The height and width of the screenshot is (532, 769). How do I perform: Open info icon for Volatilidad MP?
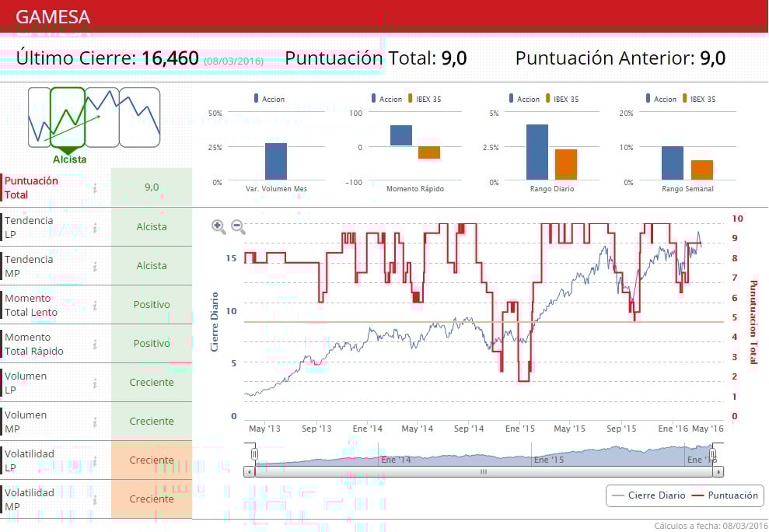click(x=95, y=499)
